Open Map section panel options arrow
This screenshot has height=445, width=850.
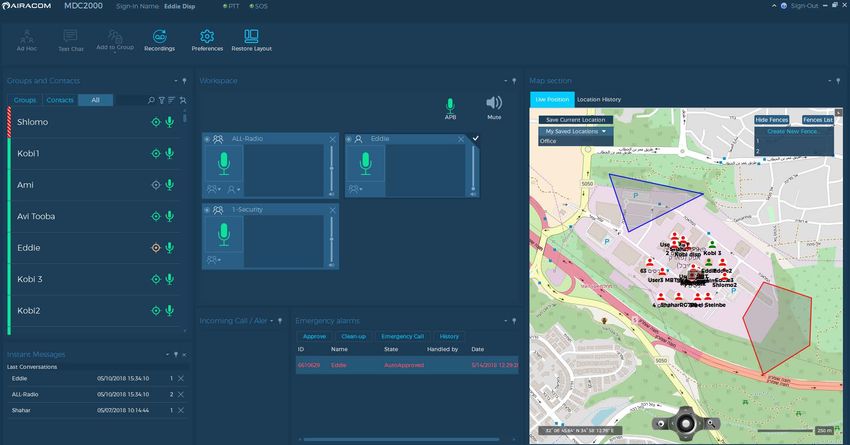point(829,81)
